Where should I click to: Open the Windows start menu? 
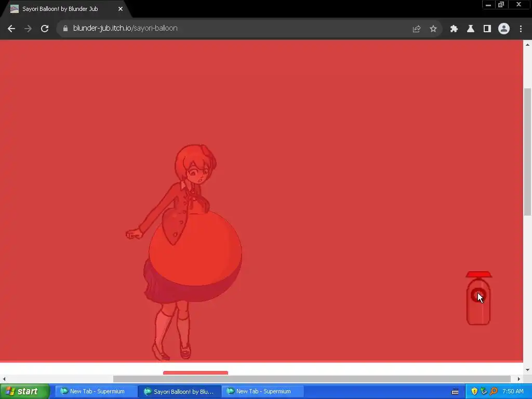tap(24, 391)
